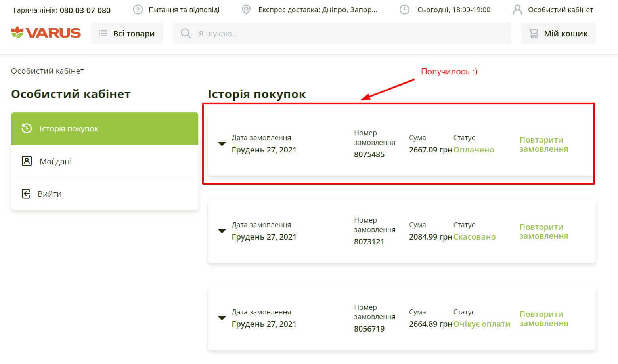The width and height of the screenshot is (618, 364).
Task: Click the Оплачено status text
Action: tap(474, 150)
